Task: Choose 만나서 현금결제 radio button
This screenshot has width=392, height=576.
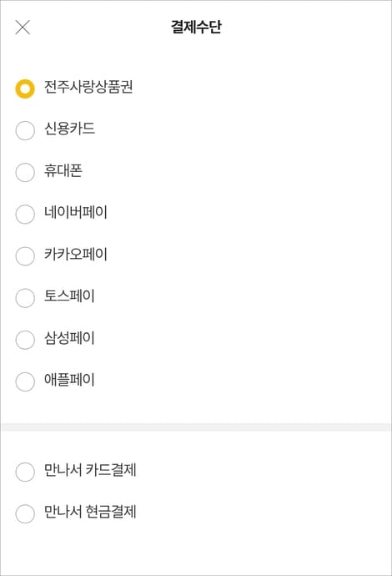Action: (25, 513)
